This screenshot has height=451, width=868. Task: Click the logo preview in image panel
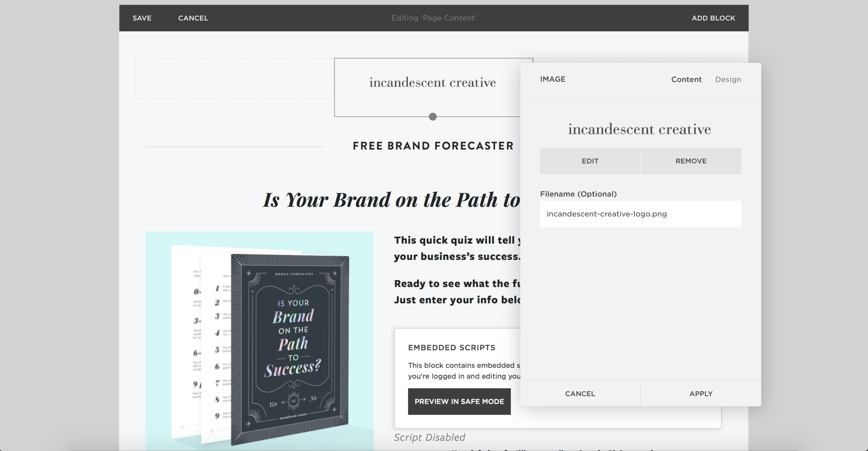(x=640, y=130)
